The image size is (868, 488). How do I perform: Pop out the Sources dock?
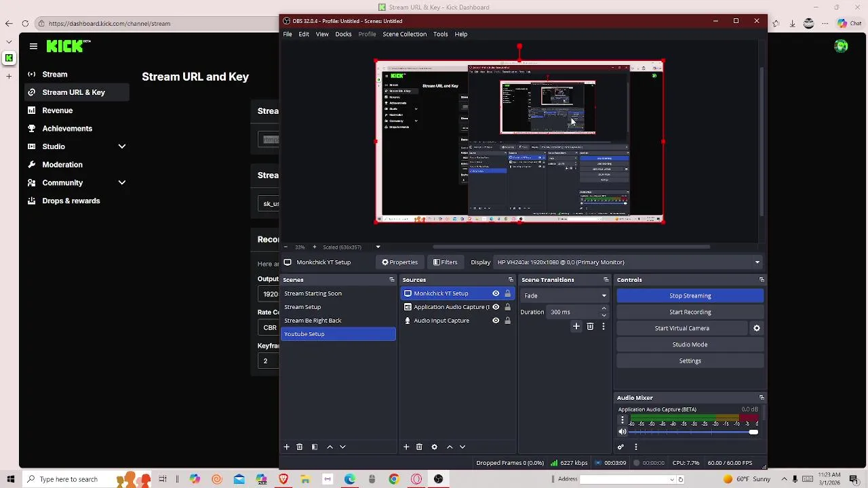511,280
